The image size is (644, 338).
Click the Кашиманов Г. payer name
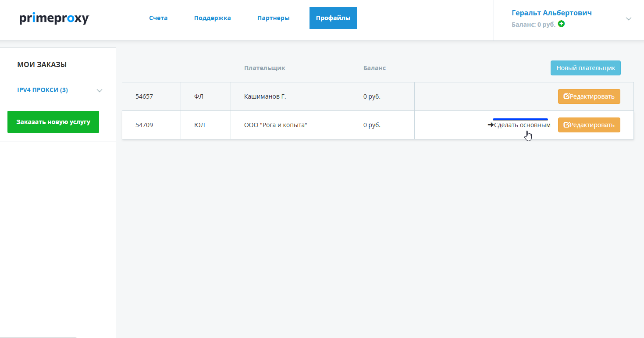[x=265, y=96]
